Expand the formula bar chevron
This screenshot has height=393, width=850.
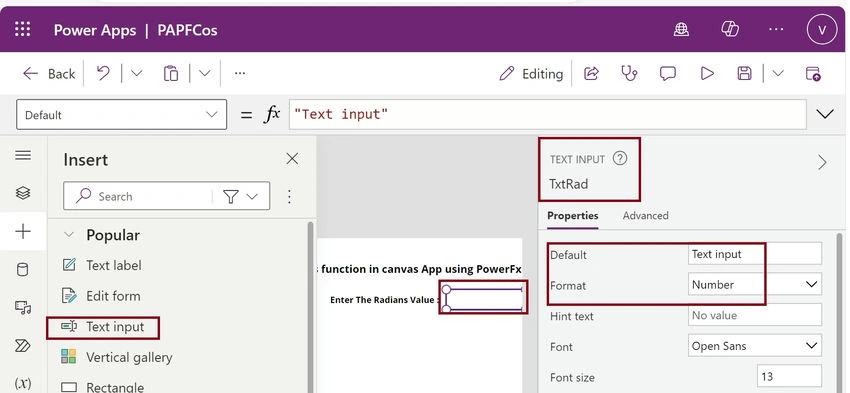825,114
